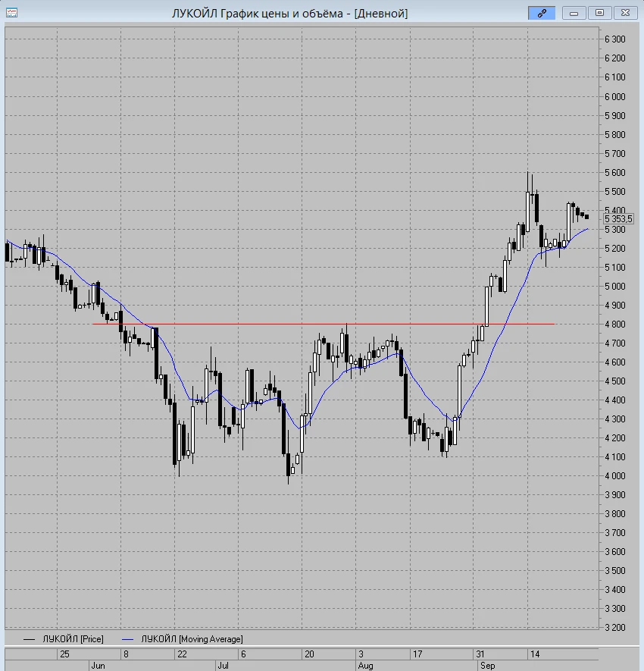This screenshot has height=671, width=644.
Task: Click the 5 600 price axis label
Action: pyautogui.click(x=615, y=172)
